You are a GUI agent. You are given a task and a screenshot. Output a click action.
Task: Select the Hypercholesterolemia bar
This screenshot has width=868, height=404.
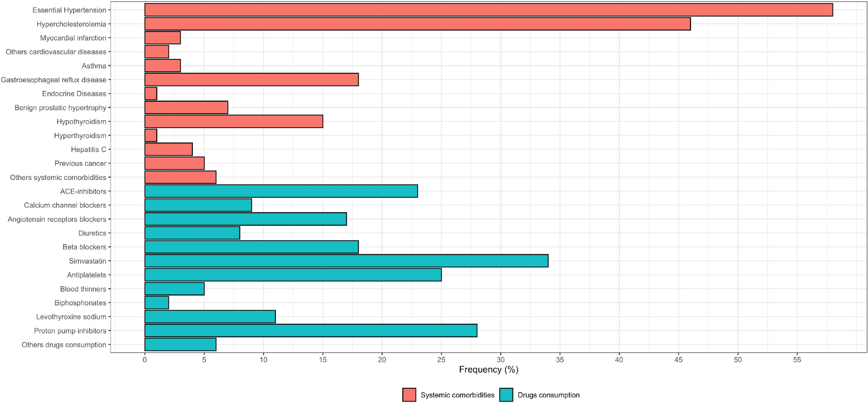[417, 24]
